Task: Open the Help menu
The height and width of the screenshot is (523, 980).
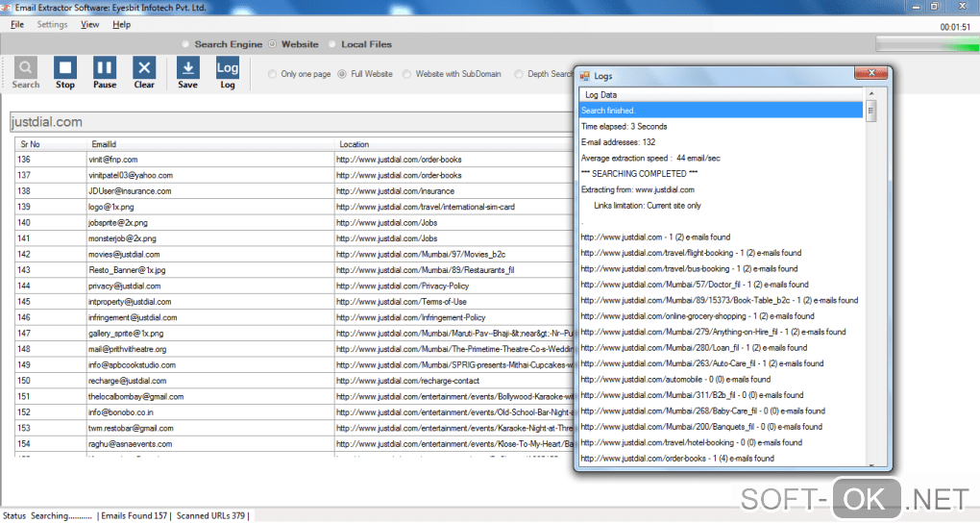Action: point(121,24)
